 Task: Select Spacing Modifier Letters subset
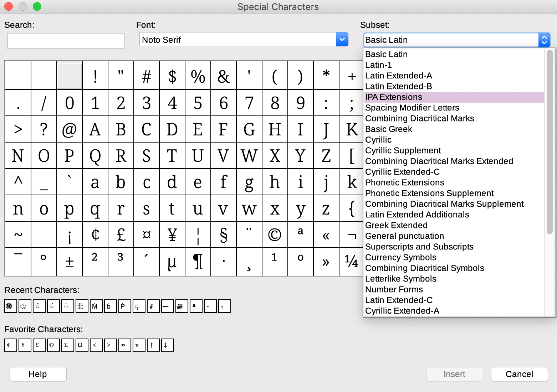point(454,108)
